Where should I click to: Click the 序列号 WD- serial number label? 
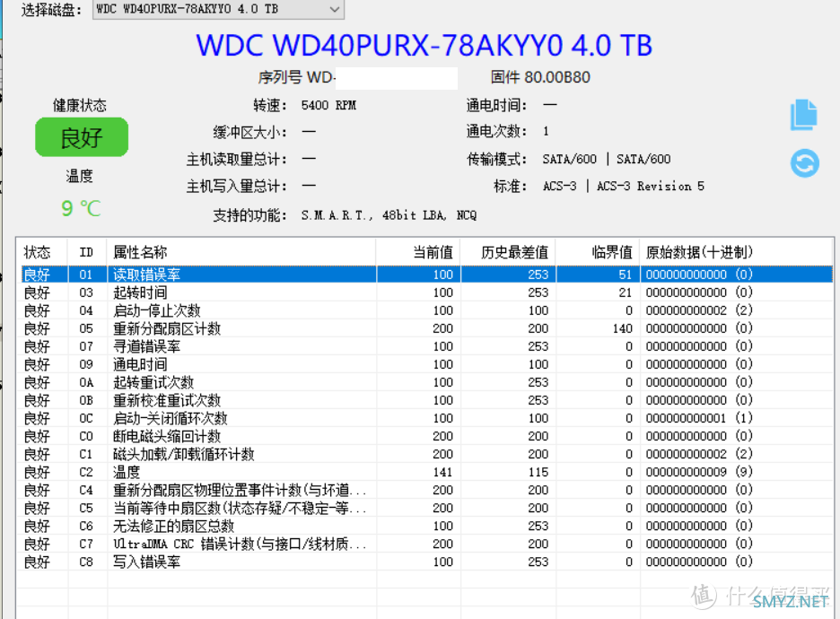point(296,78)
